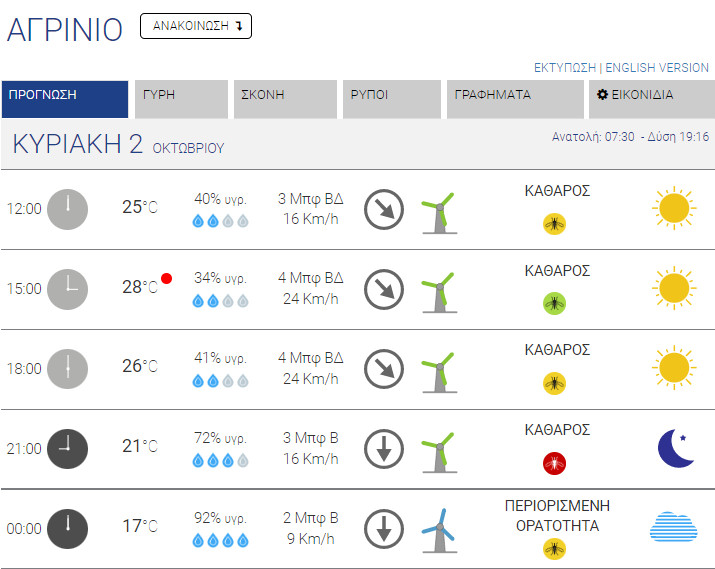
Task: Click the green mosquito icon at 15:00
Action: [553, 302]
